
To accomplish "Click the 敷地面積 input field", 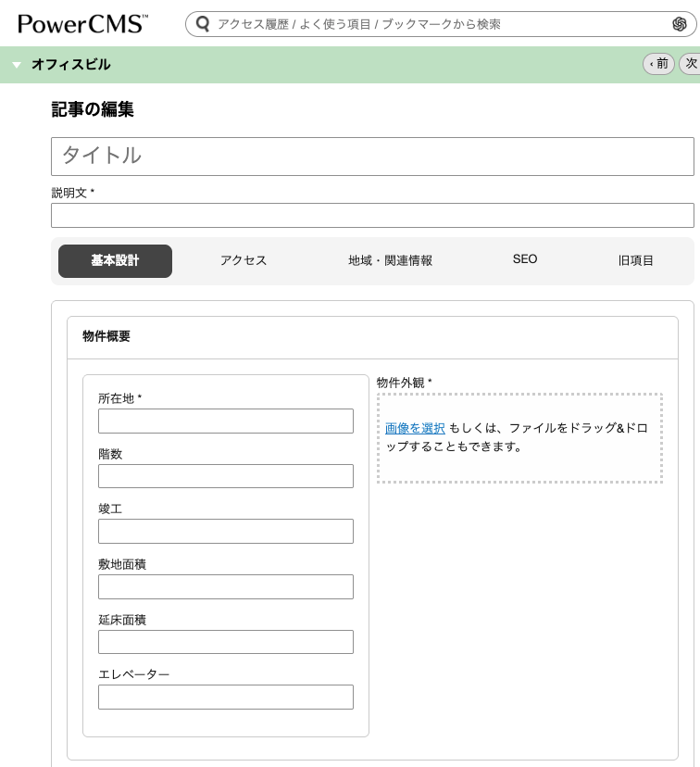I will point(226,587).
